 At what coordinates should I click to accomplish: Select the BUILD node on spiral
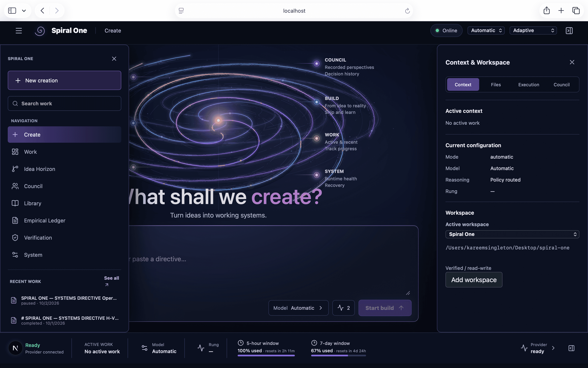[316, 102]
